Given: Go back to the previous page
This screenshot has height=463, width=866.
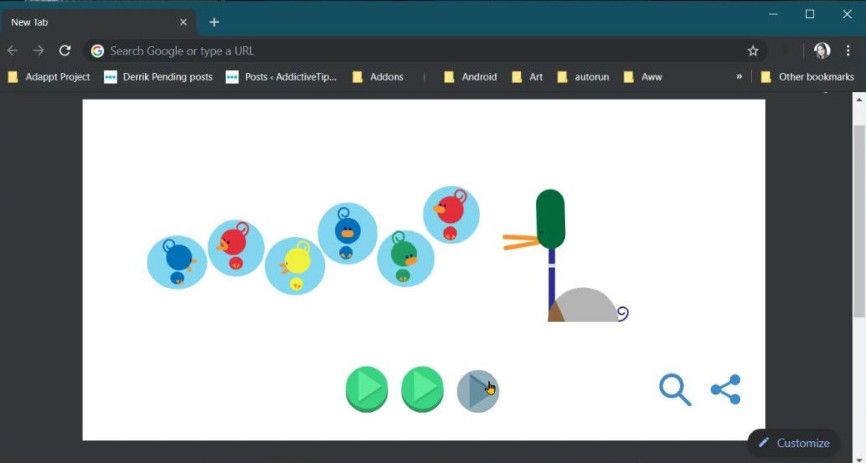Looking at the screenshot, I should click(x=13, y=50).
